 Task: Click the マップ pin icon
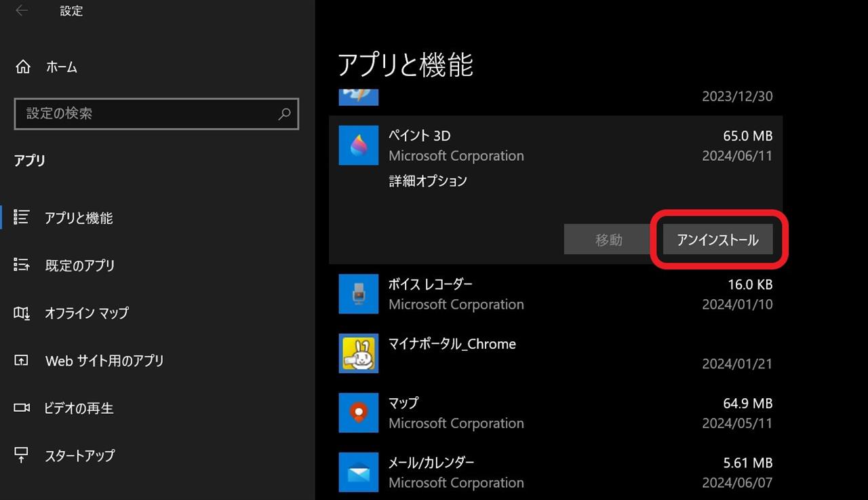tap(359, 412)
